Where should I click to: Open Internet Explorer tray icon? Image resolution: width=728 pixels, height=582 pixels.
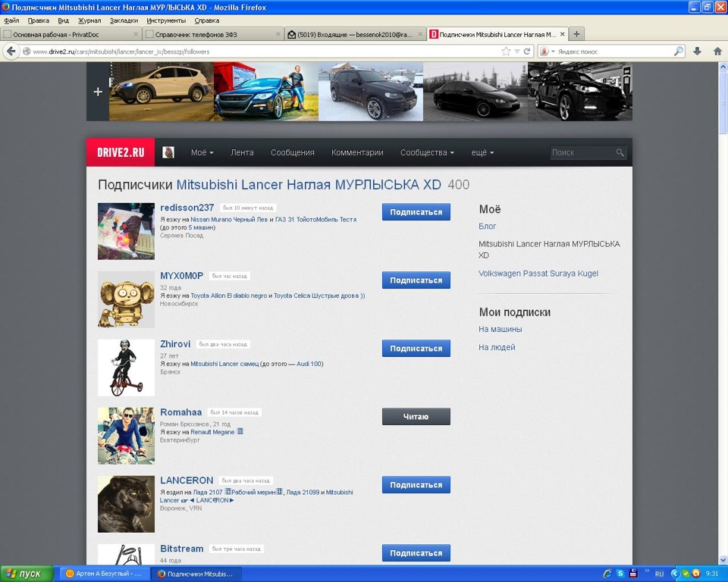(607, 574)
